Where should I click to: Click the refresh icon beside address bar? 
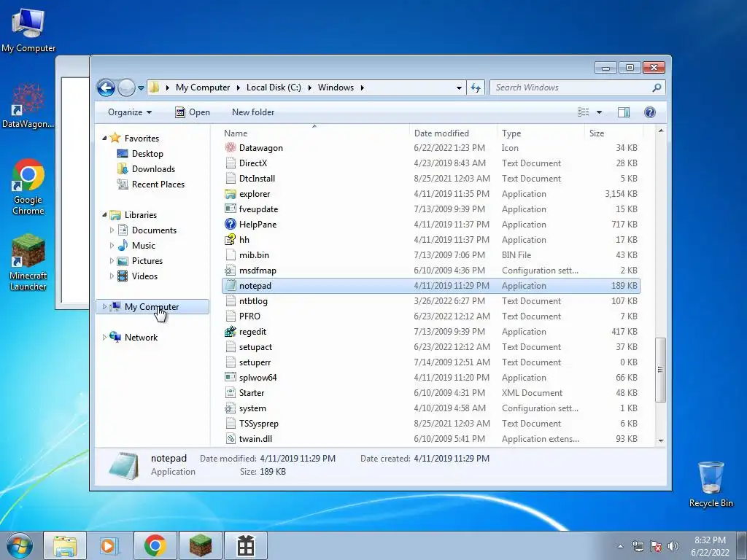tap(476, 87)
